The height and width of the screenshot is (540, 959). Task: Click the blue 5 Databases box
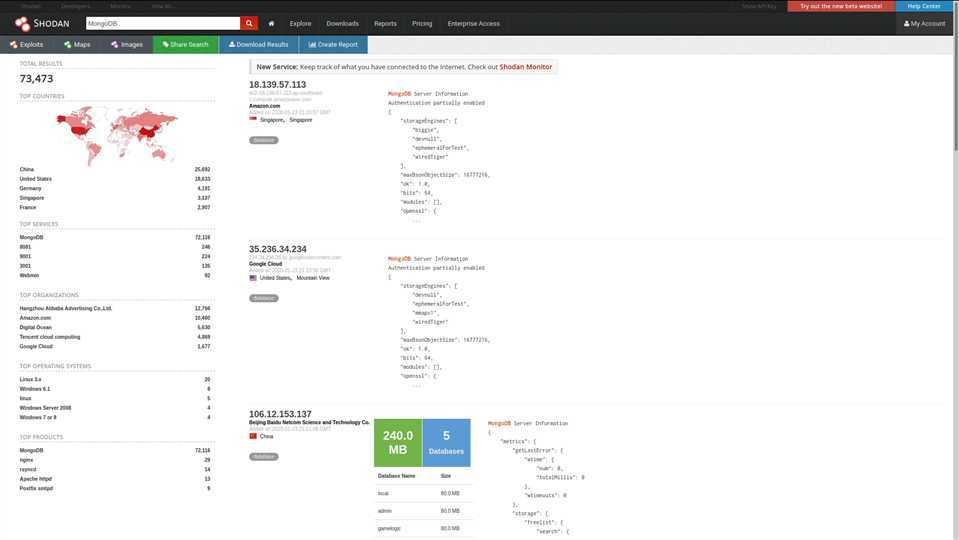click(x=446, y=443)
